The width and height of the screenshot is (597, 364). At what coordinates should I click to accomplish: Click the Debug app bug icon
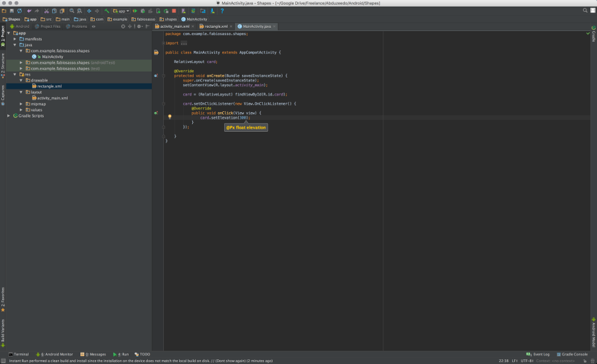[143, 11]
